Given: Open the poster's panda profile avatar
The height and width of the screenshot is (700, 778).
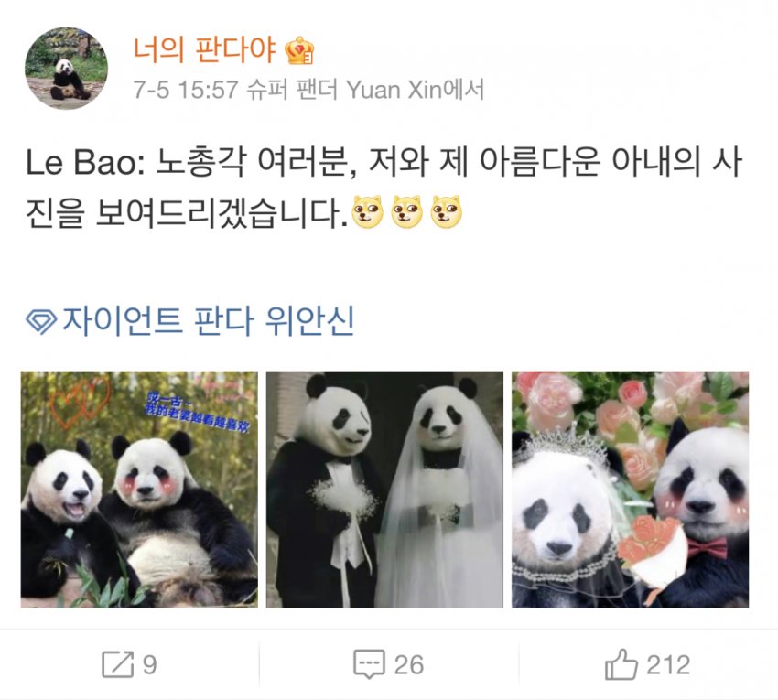Looking at the screenshot, I should pyautogui.click(x=66, y=69).
